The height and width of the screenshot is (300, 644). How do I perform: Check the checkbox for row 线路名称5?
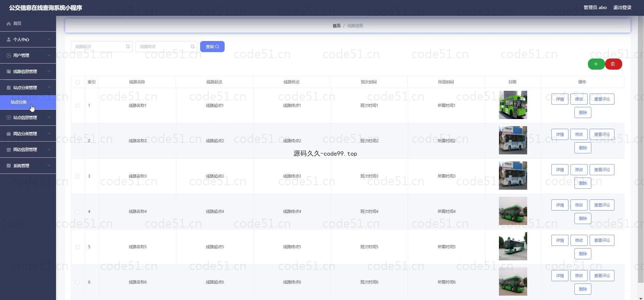pyautogui.click(x=78, y=247)
